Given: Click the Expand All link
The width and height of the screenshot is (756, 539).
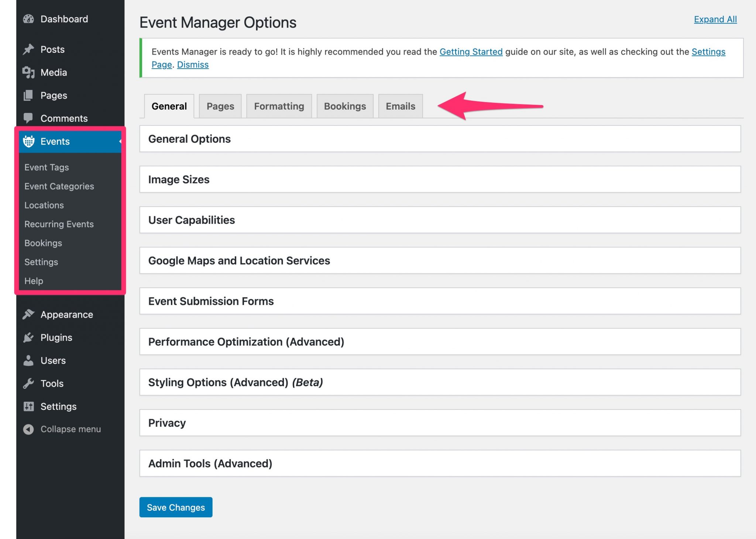Looking at the screenshot, I should pyautogui.click(x=715, y=19).
